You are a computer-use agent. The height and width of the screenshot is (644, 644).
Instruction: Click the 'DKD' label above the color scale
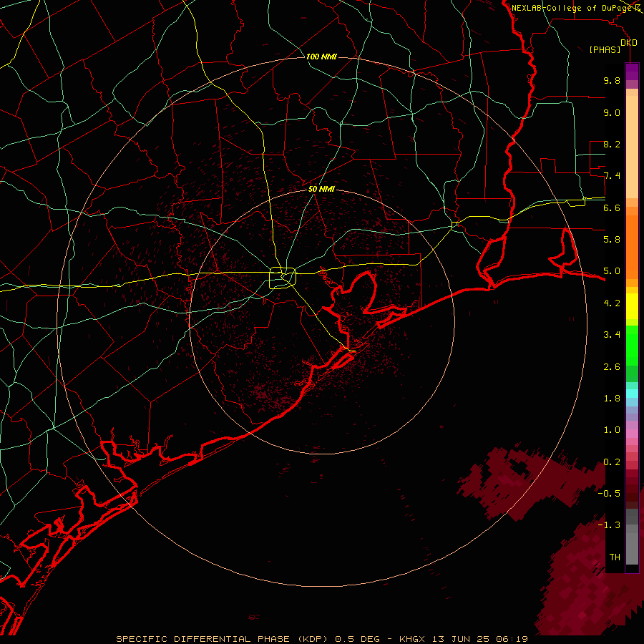point(629,43)
